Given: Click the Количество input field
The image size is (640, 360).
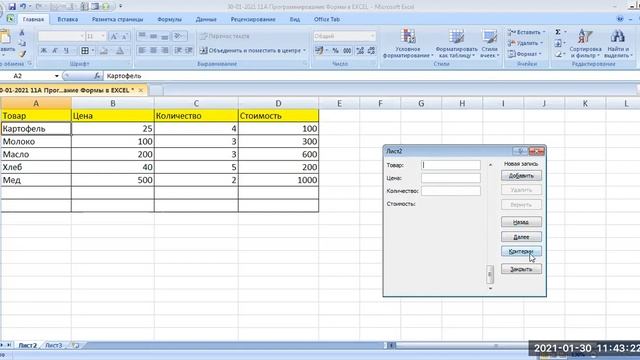Looking at the screenshot, I should click(x=451, y=191).
